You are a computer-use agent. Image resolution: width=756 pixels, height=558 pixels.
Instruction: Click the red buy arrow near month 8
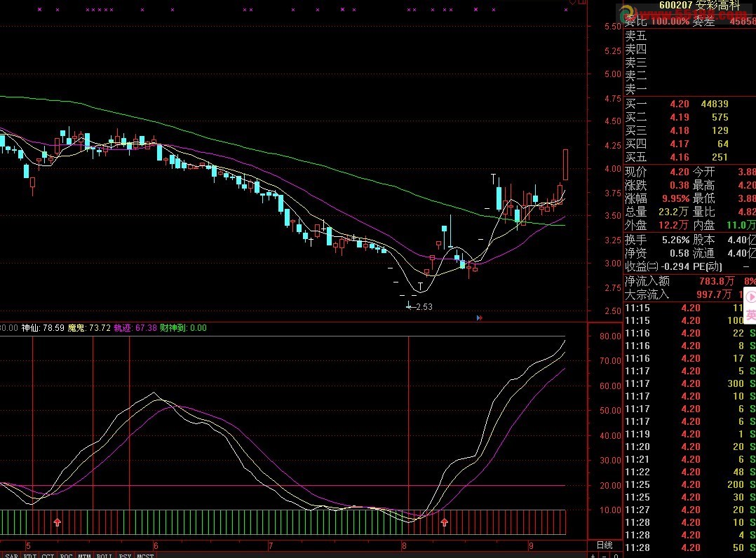(444, 522)
